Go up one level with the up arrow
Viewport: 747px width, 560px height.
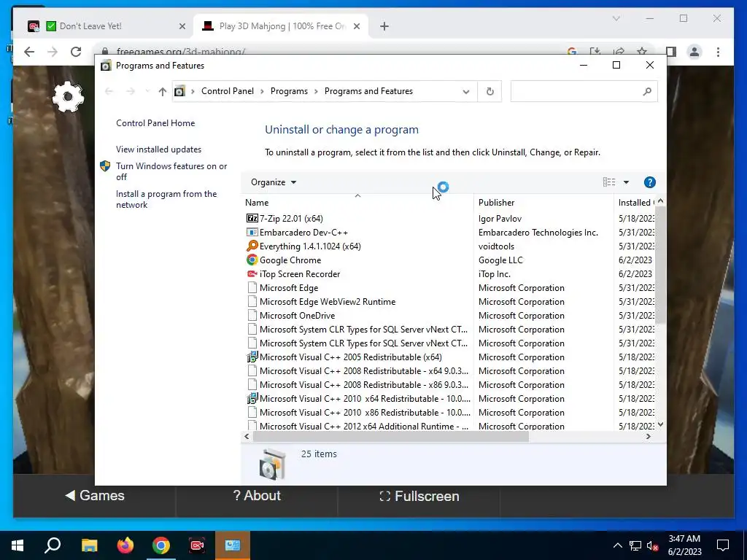(x=163, y=91)
